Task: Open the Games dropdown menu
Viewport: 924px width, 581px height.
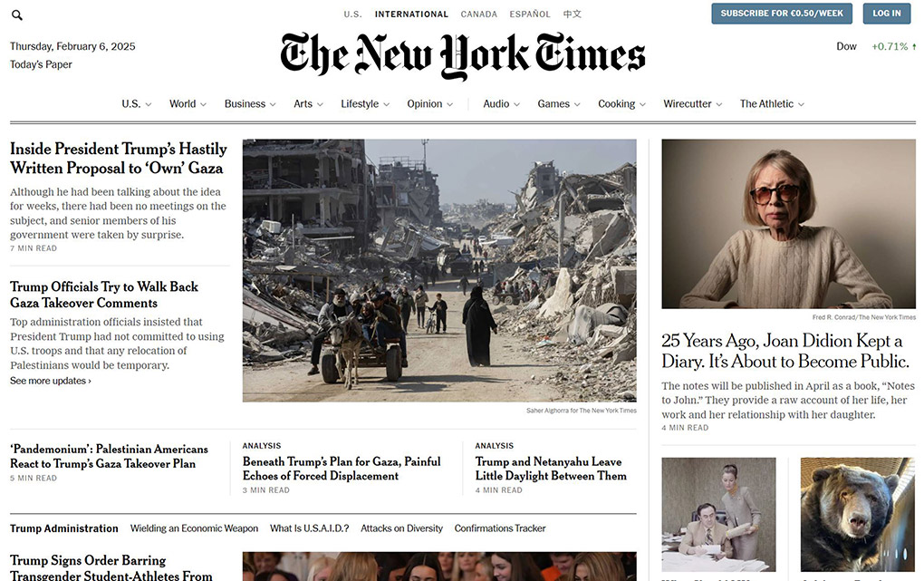Action: (559, 104)
